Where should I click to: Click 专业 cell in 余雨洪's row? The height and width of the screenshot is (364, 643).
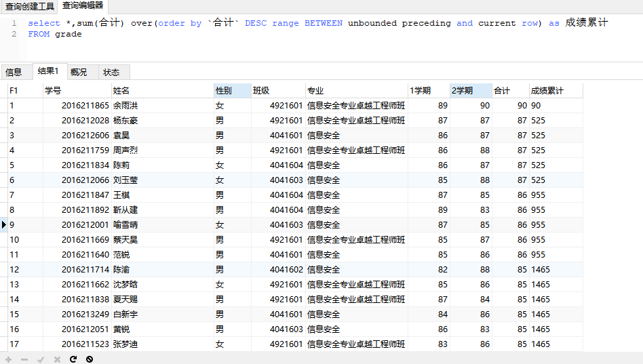[x=356, y=106]
